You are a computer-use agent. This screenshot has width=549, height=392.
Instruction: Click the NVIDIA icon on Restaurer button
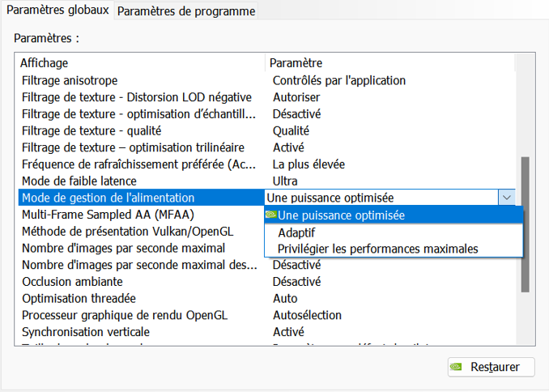tap(457, 367)
